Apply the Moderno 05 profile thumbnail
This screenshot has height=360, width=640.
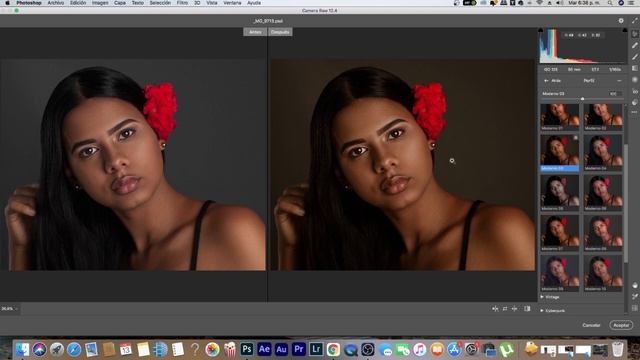560,193
